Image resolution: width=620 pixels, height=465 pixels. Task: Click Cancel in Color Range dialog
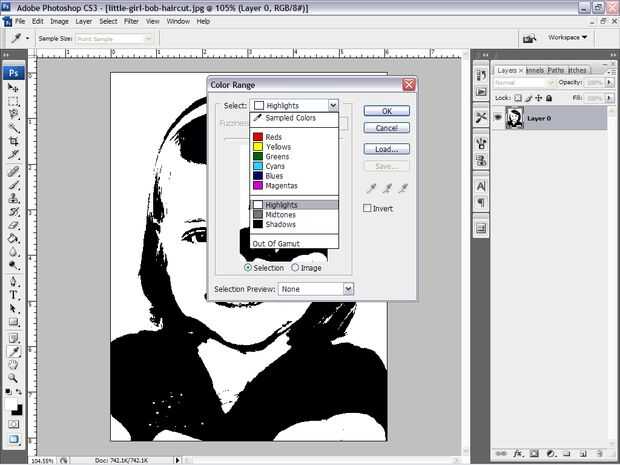click(x=386, y=128)
